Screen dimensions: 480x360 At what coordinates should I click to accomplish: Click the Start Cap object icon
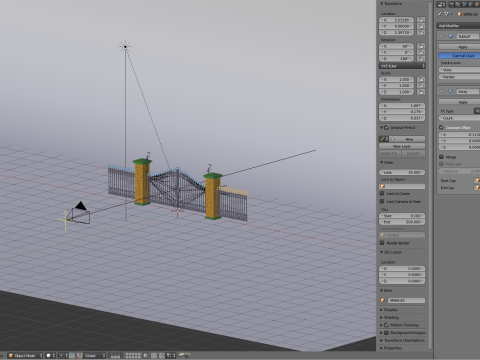477,181
